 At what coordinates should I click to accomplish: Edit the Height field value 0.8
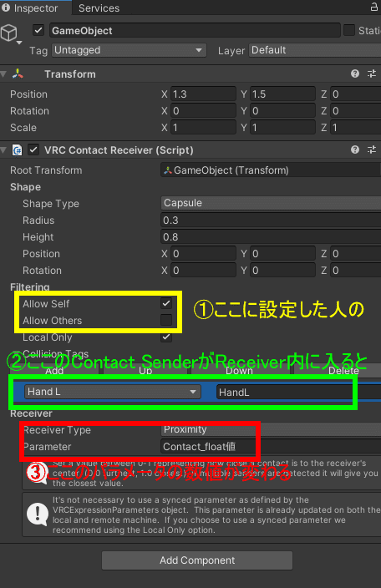(271, 237)
